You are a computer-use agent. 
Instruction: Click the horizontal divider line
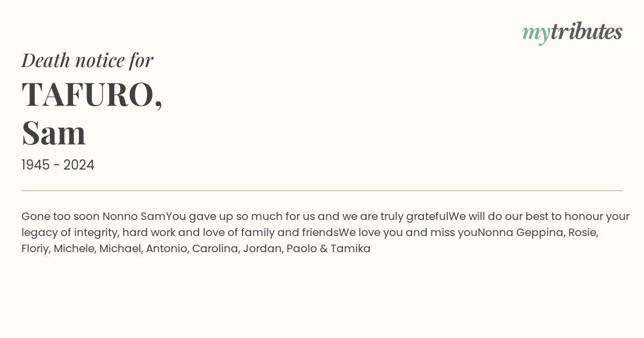[x=322, y=190]
